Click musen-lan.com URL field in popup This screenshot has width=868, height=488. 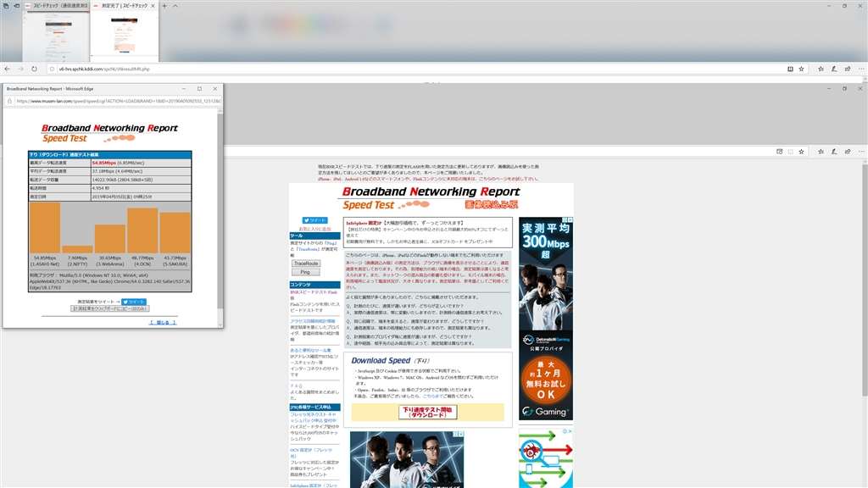(119, 101)
